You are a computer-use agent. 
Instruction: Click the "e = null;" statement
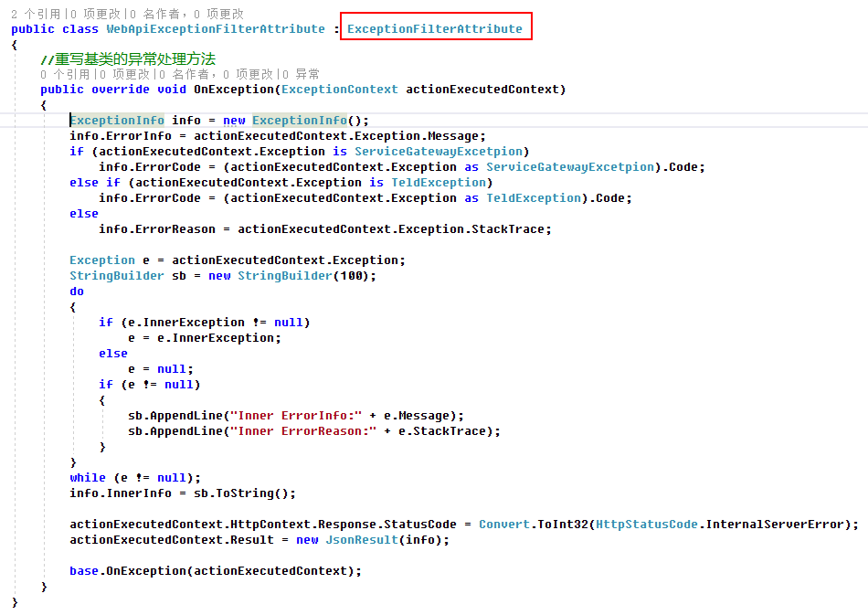pos(161,369)
